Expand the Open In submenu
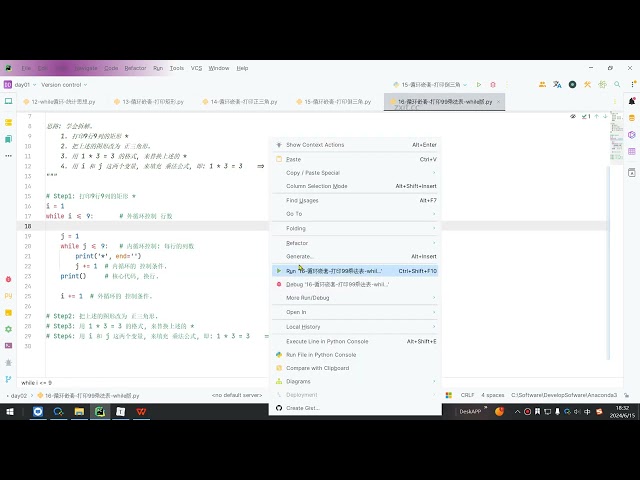Viewport: 640px width, 480px height. click(x=355, y=312)
